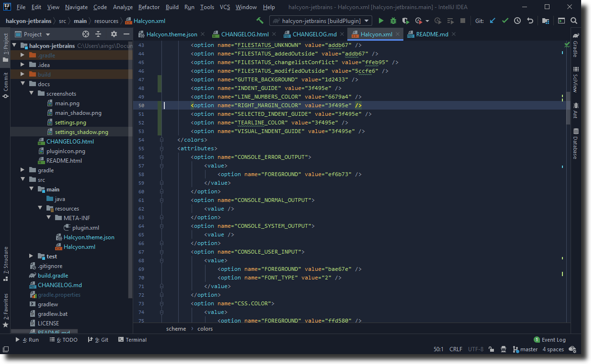Open the Event Log
This screenshot has height=364, width=591.
[550, 339]
